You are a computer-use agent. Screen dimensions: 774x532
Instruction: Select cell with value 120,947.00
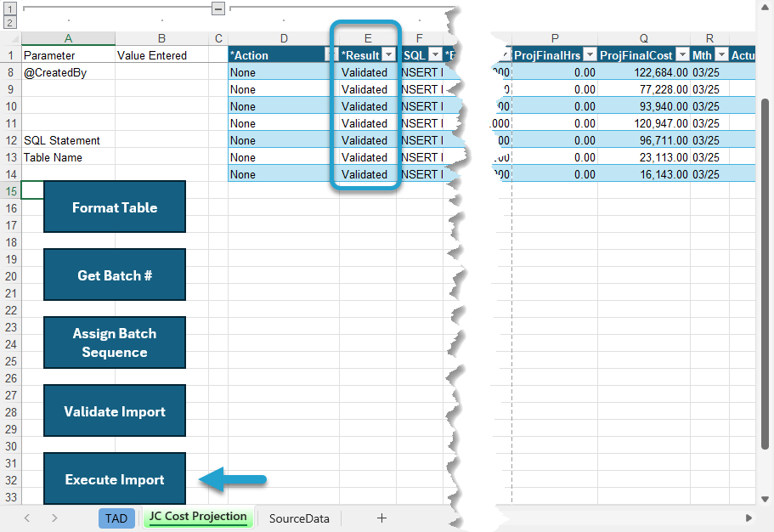point(644,123)
